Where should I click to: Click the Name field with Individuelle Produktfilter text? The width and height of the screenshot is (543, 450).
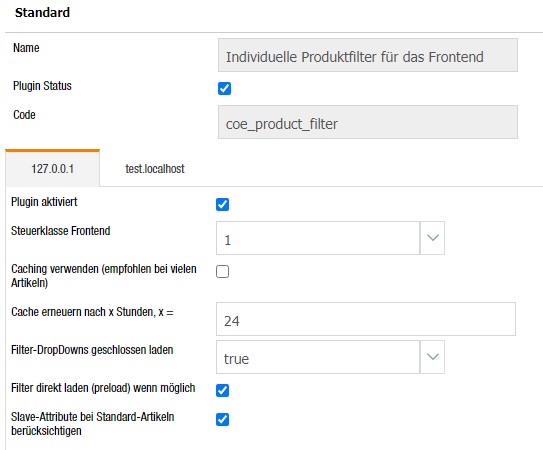pyautogui.click(x=368, y=55)
